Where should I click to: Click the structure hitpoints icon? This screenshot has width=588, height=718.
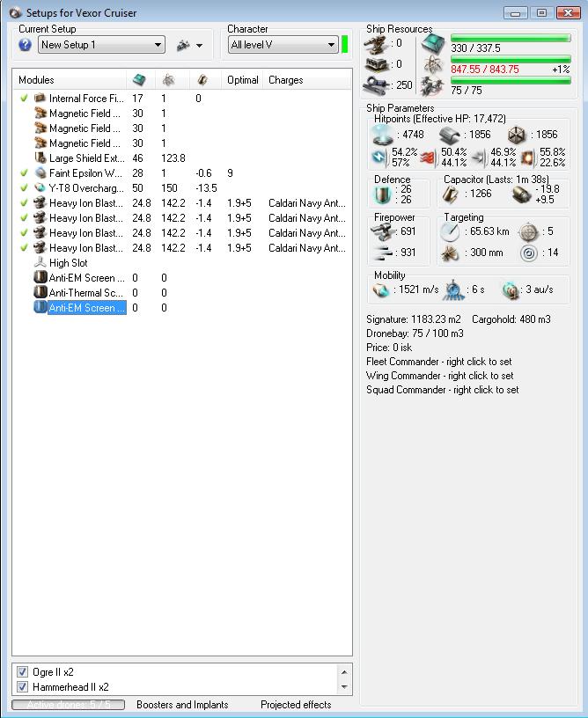[517, 135]
